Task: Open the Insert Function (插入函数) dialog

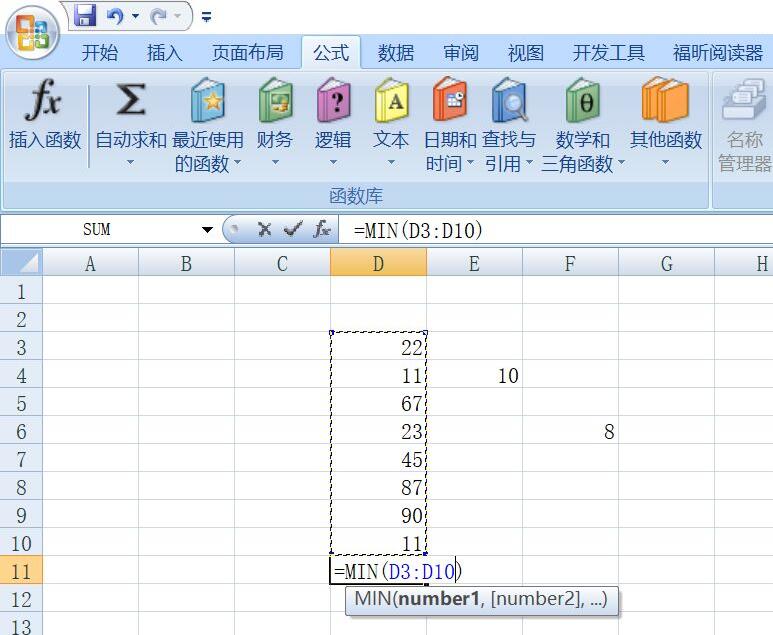Action: pyautogui.click(x=44, y=115)
